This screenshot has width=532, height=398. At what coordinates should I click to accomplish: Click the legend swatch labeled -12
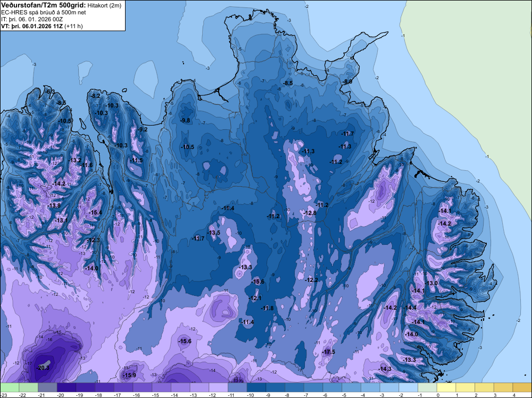219,387
